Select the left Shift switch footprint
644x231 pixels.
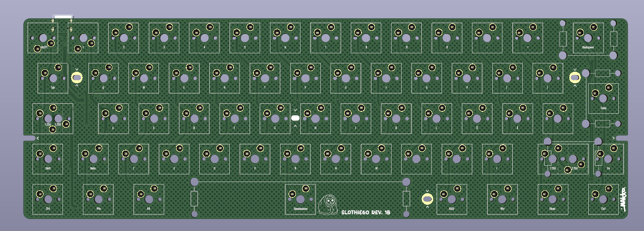coord(48,159)
